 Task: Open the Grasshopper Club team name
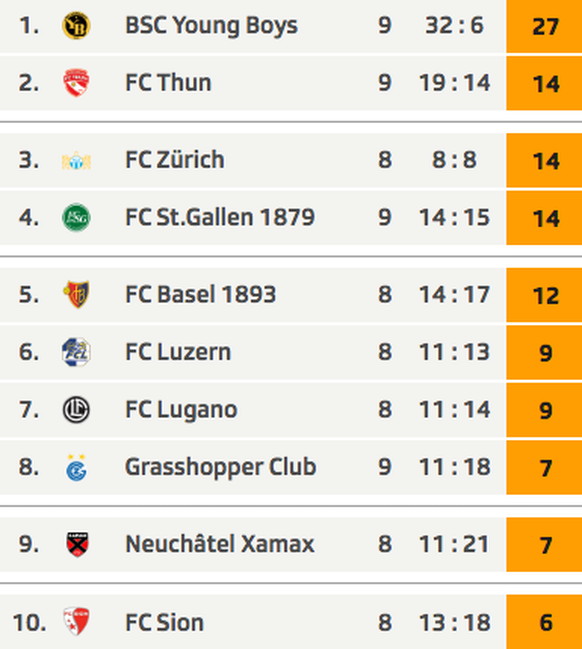[x=221, y=468]
